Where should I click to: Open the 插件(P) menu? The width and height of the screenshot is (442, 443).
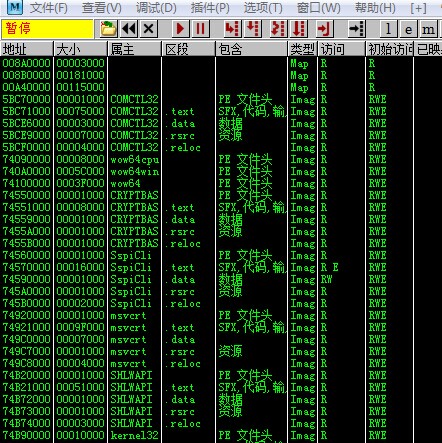click(x=210, y=8)
